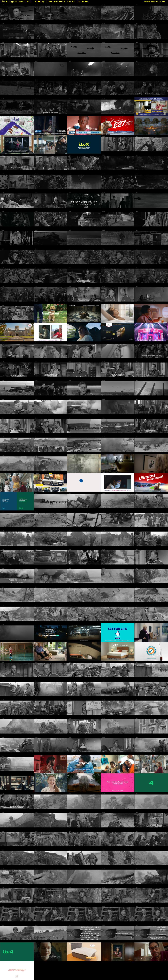Open the yellow Labrador puppy advert thumbnail
The height and width of the screenshot is (980, 168).
click(x=50, y=313)
